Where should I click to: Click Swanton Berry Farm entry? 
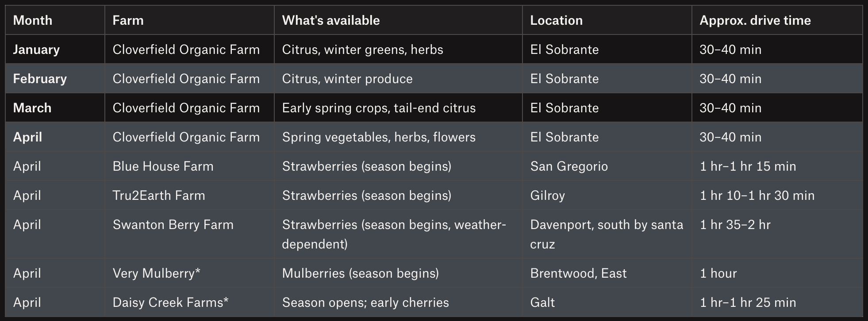[x=189, y=234]
